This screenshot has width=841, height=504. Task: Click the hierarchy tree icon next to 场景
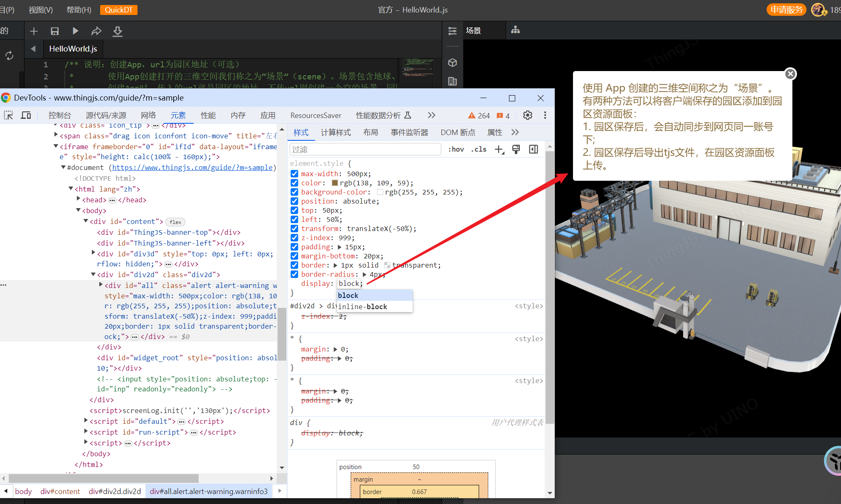click(516, 30)
